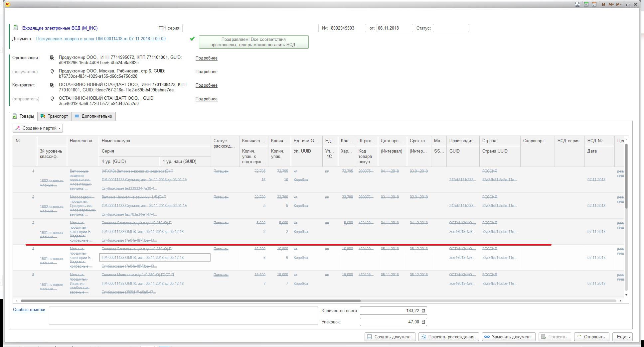
Task: Click Подробнее link for Организация
Action: pos(206,58)
